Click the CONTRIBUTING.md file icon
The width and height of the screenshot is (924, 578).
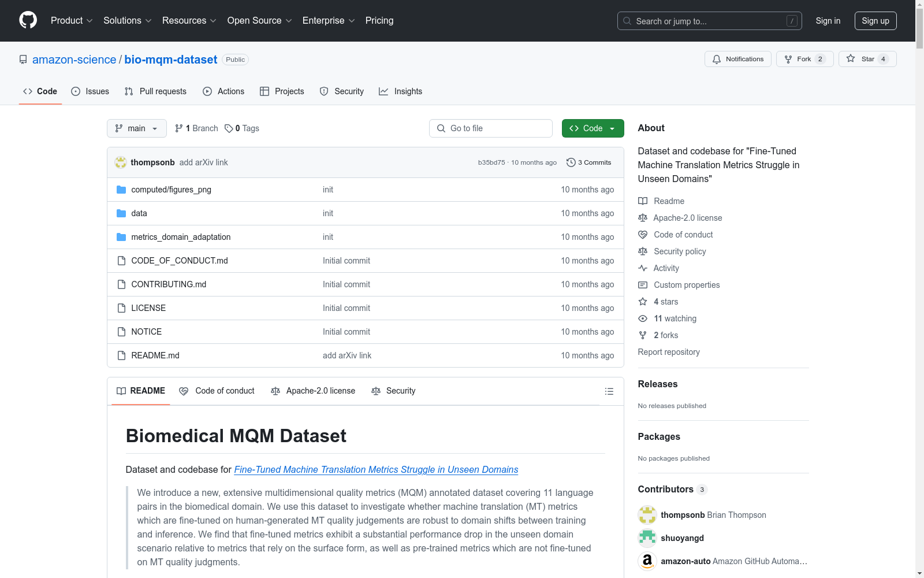tap(121, 284)
